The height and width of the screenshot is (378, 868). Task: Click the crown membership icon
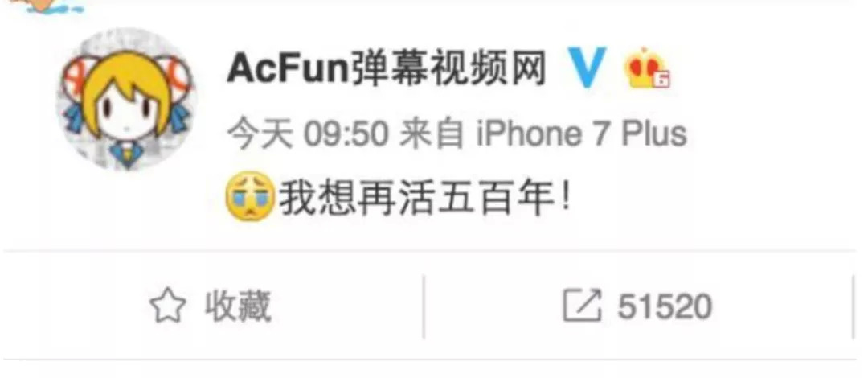click(646, 68)
